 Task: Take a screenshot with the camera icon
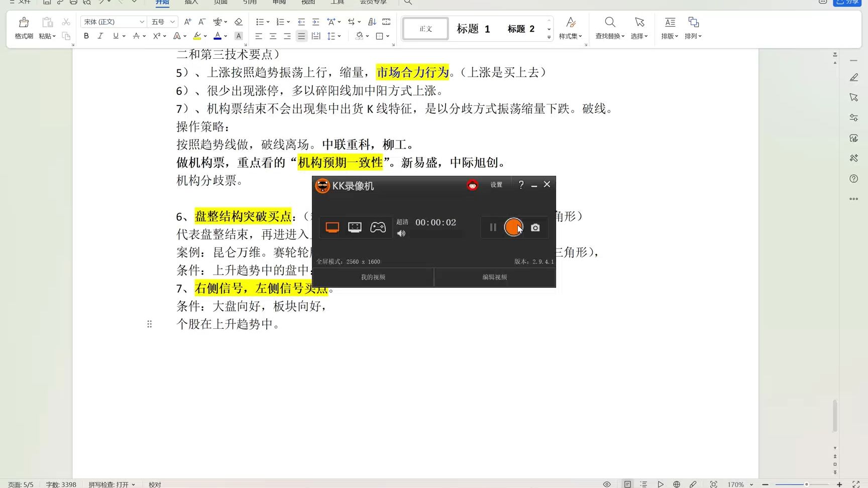[x=535, y=227]
